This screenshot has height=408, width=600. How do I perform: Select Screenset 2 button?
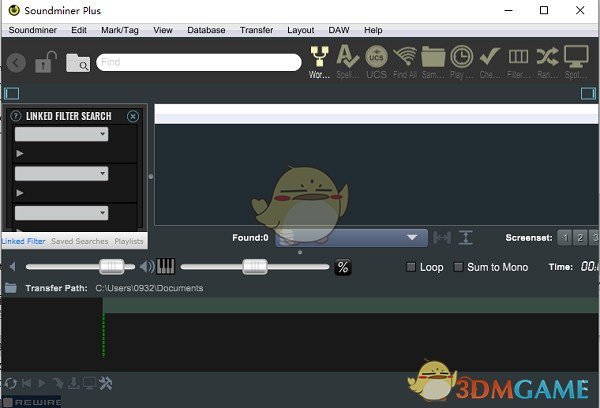point(580,238)
